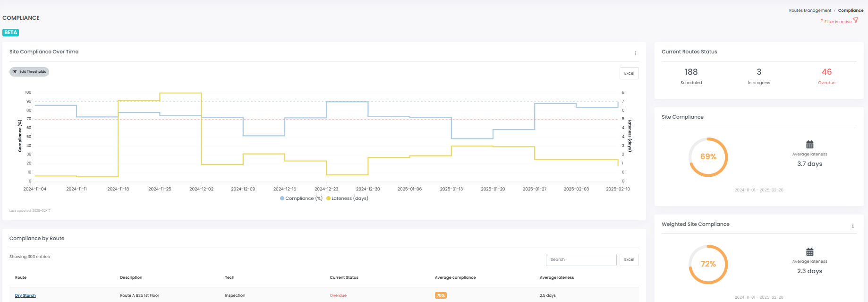Sort by Tech column header
Image resolution: width=868 pixels, height=302 pixels.
point(230,277)
